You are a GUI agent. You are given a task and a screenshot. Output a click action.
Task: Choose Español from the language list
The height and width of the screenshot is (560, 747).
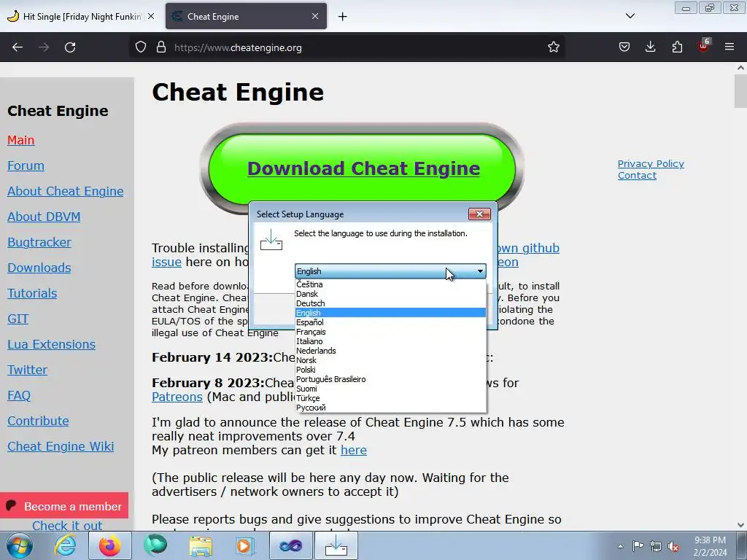391,322
